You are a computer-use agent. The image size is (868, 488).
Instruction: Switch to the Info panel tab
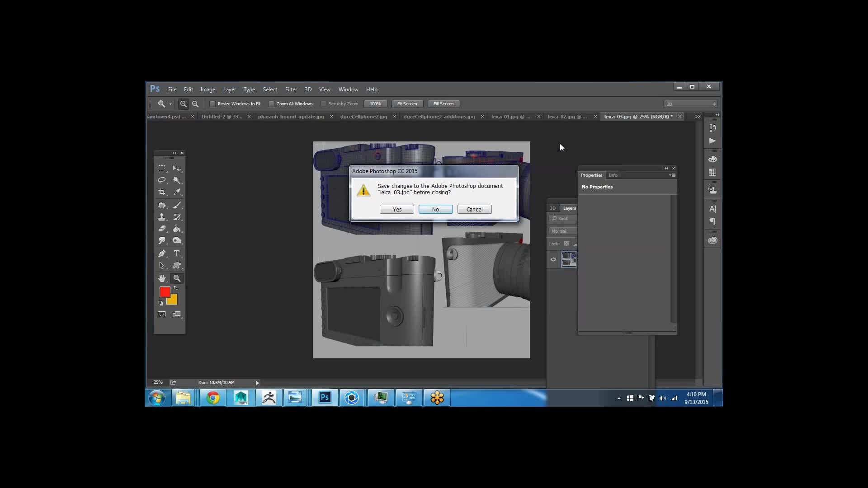point(613,175)
